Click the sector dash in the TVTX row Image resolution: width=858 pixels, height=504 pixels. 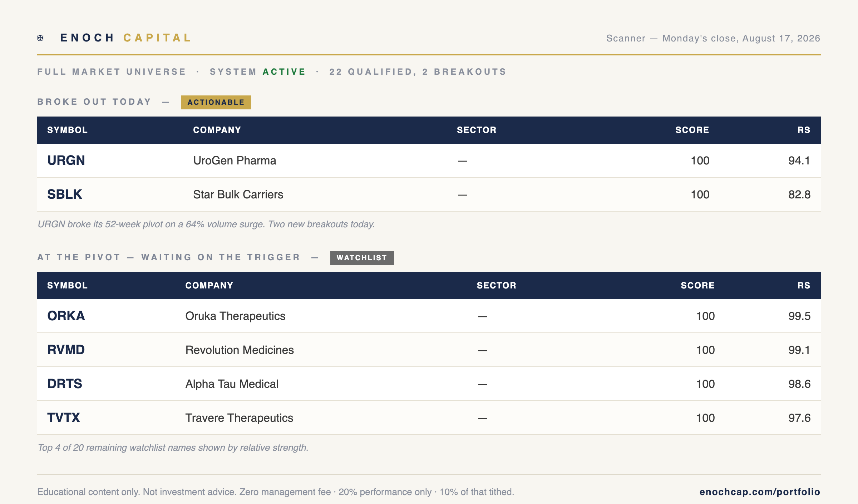click(483, 419)
